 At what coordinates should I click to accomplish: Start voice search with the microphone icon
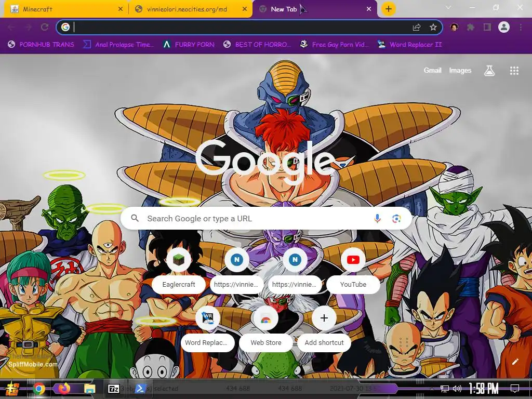point(377,219)
